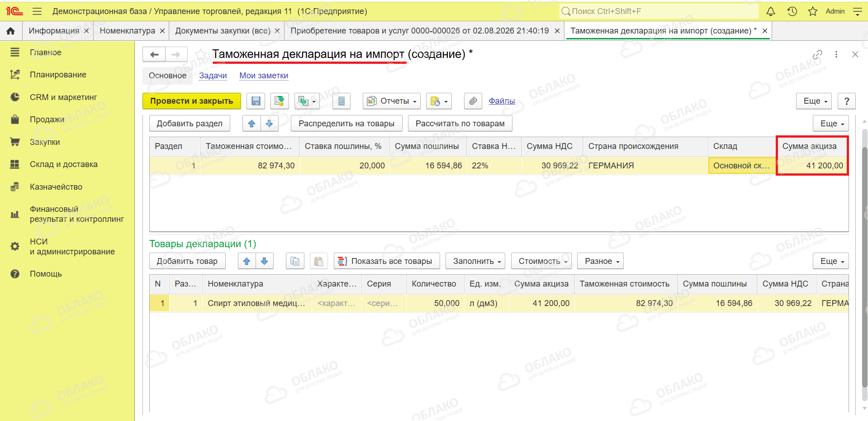Open the Мои заметки form tab
The image size is (868, 421).
264,76
